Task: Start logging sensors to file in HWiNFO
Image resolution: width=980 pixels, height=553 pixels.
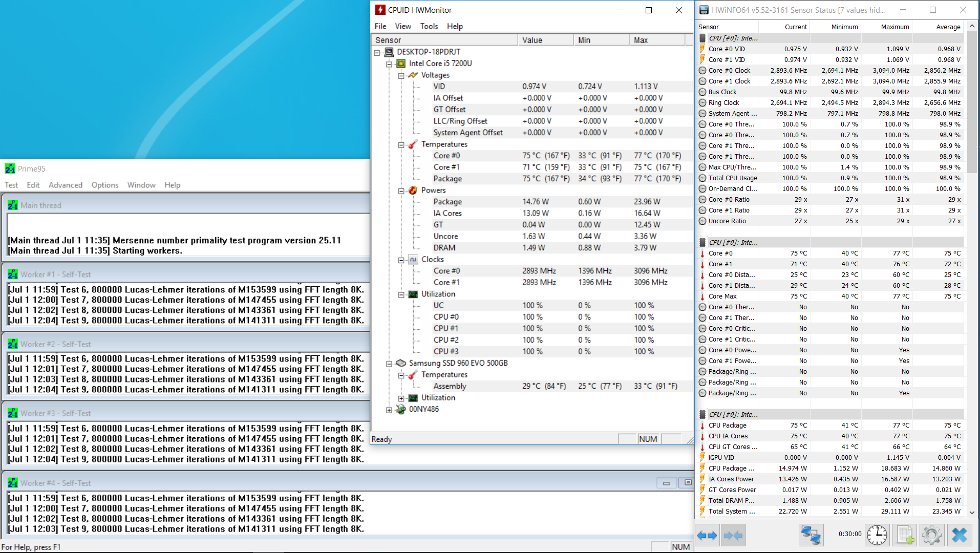Action: pos(904,536)
